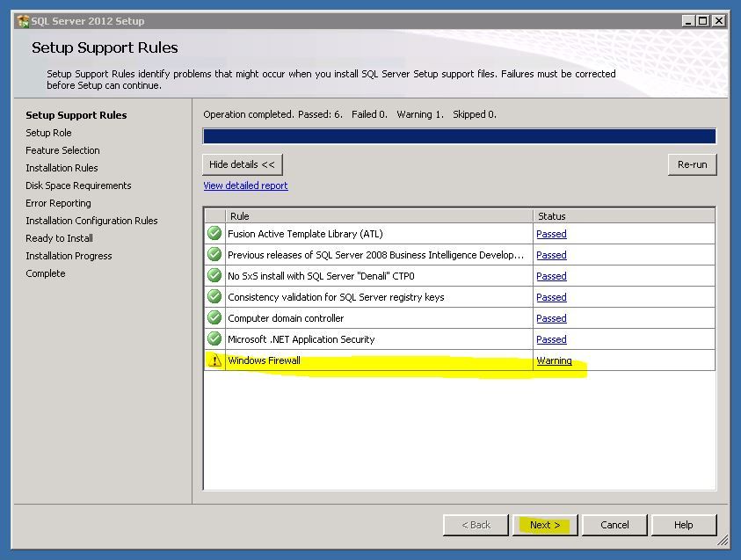Click green check icon for Previous releases row
Image resolution: width=741 pixels, height=560 pixels.
[x=214, y=255]
